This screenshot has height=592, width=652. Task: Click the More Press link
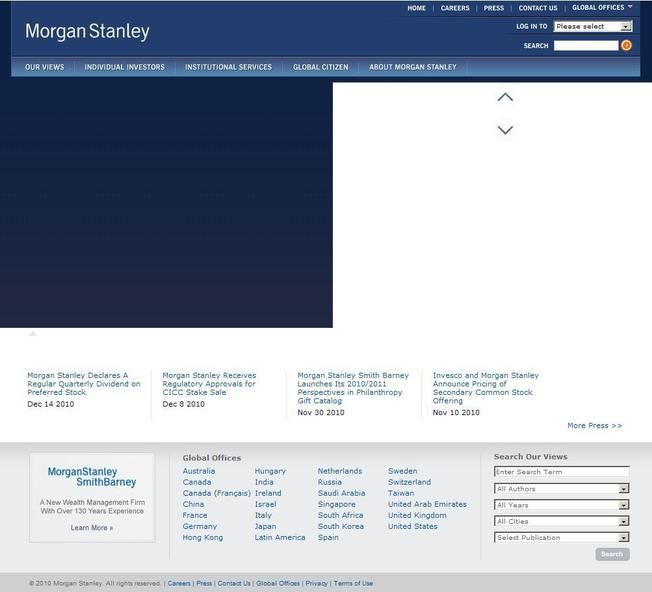coord(595,426)
